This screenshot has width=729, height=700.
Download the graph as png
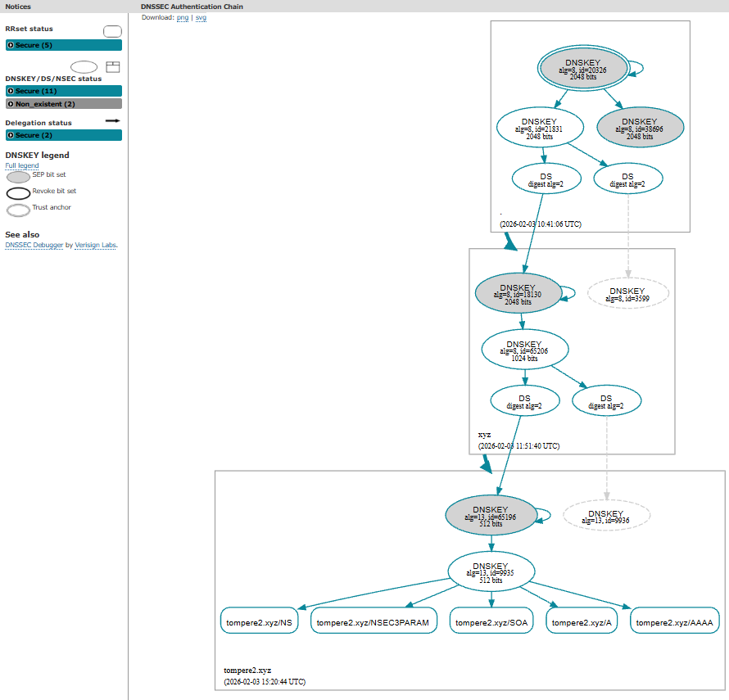(182, 17)
